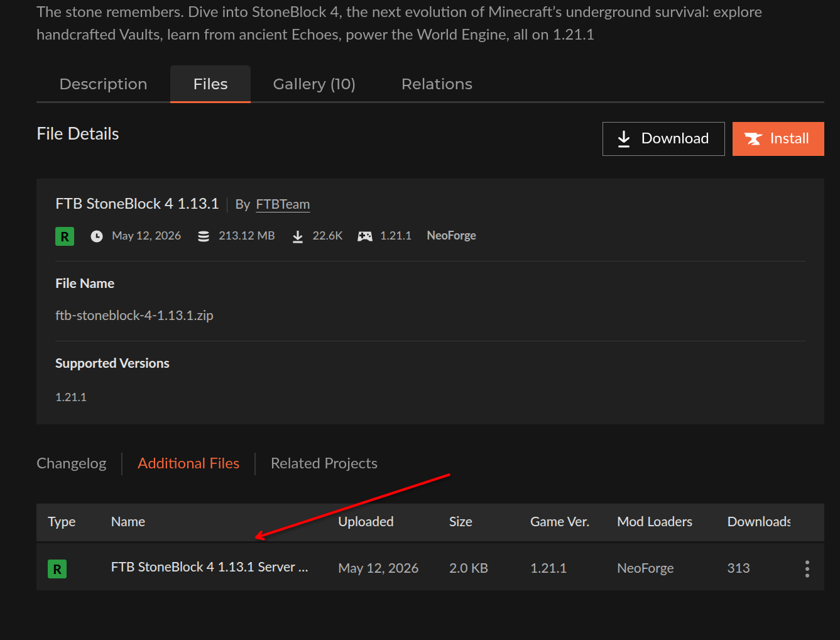The width and height of the screenshot is (840, 640).
Task: Click the Uploaded column header
Action: point(366,522)
